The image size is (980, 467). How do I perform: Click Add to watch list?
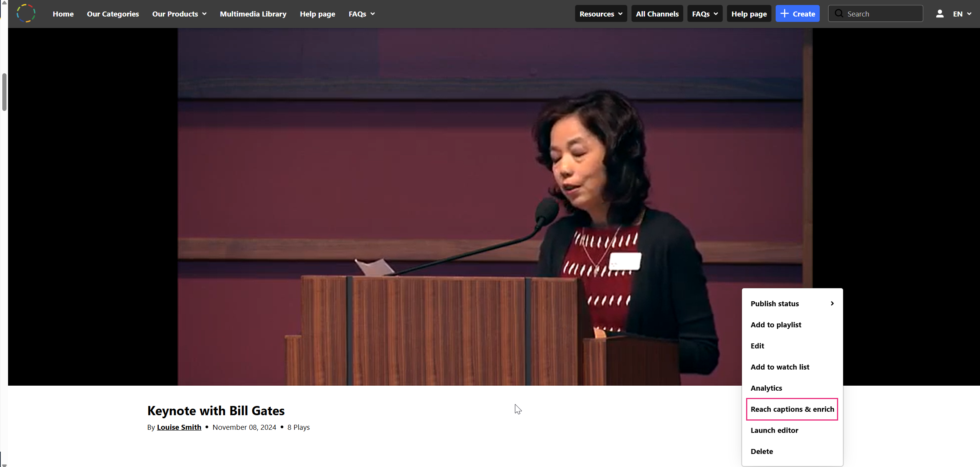pyautogui.click(x=779, y=367)
